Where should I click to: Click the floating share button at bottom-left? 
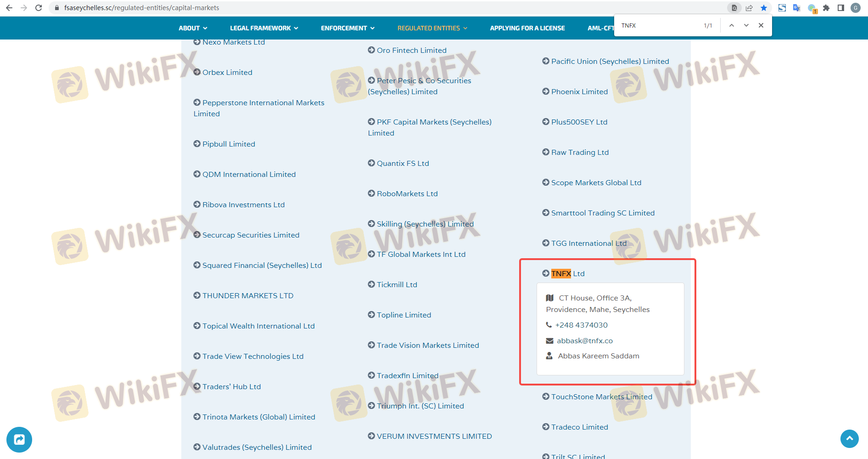19,440
